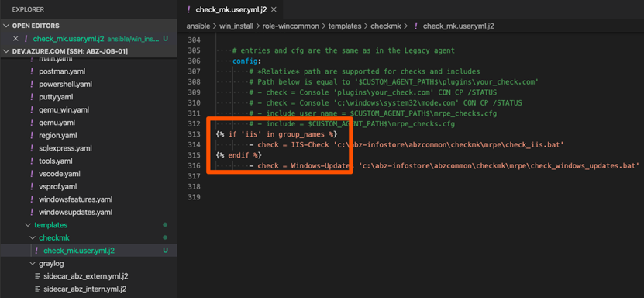Select check_mk.user.yml.j2 under checkmk folder
Viewport: 644px width, 298px height.
(x=88, y=251)
